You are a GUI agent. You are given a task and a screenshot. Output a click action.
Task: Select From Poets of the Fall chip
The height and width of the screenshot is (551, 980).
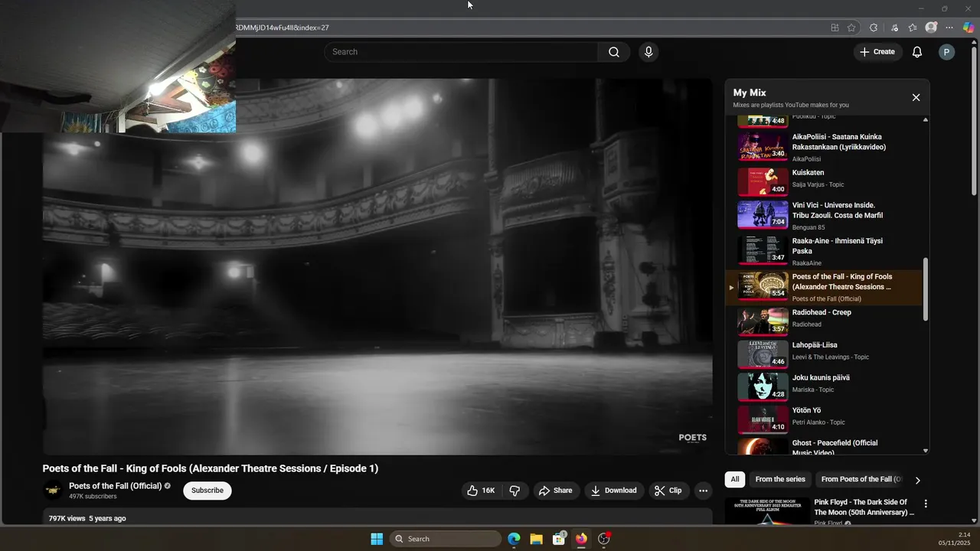point(861,479)
